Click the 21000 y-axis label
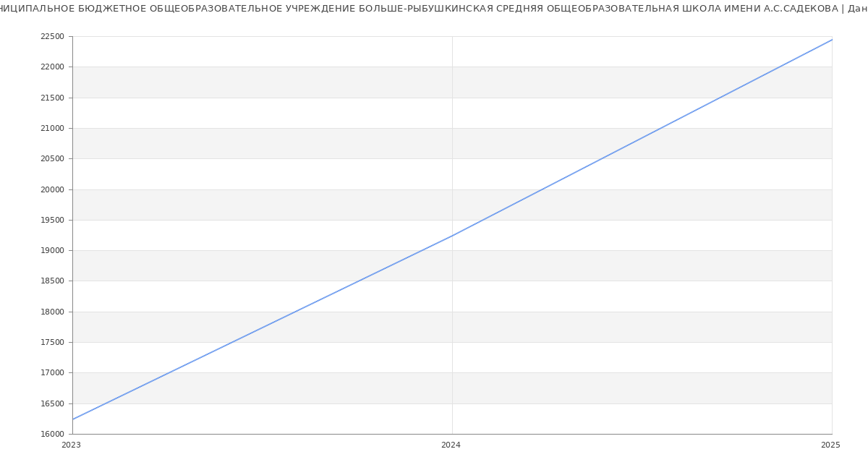Screen dimensions: 868x470 coord(52,129)
